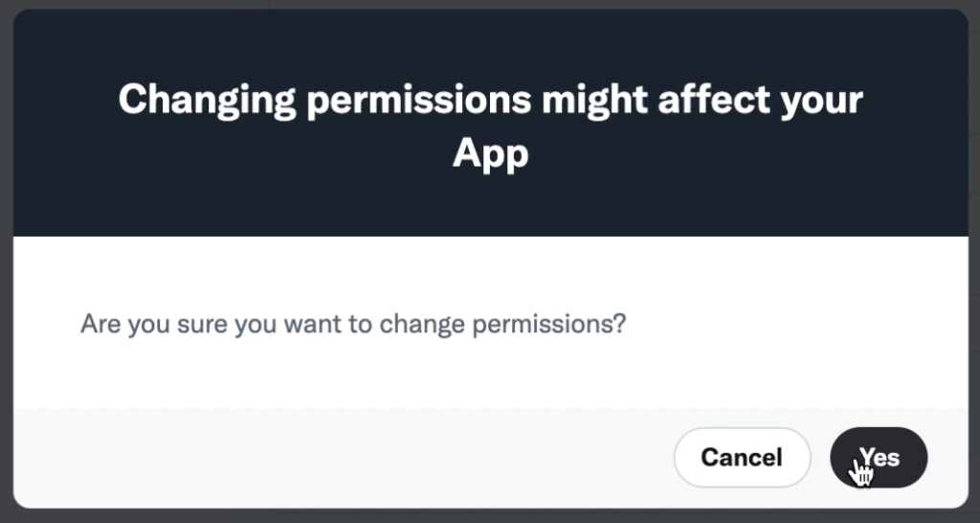Hit the white outlined Cancel button
The width and height of the screenshot is (980, 523).
[742, 457]
